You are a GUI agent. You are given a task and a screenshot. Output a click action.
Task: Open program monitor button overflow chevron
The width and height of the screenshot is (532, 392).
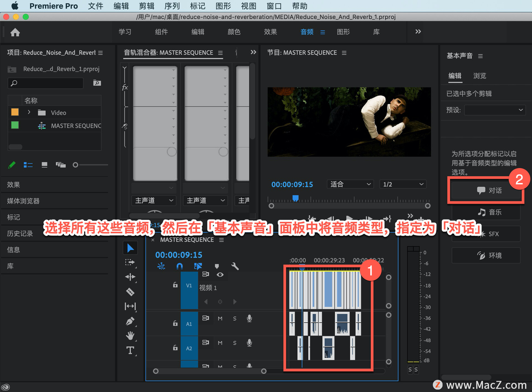coord(410,215)
